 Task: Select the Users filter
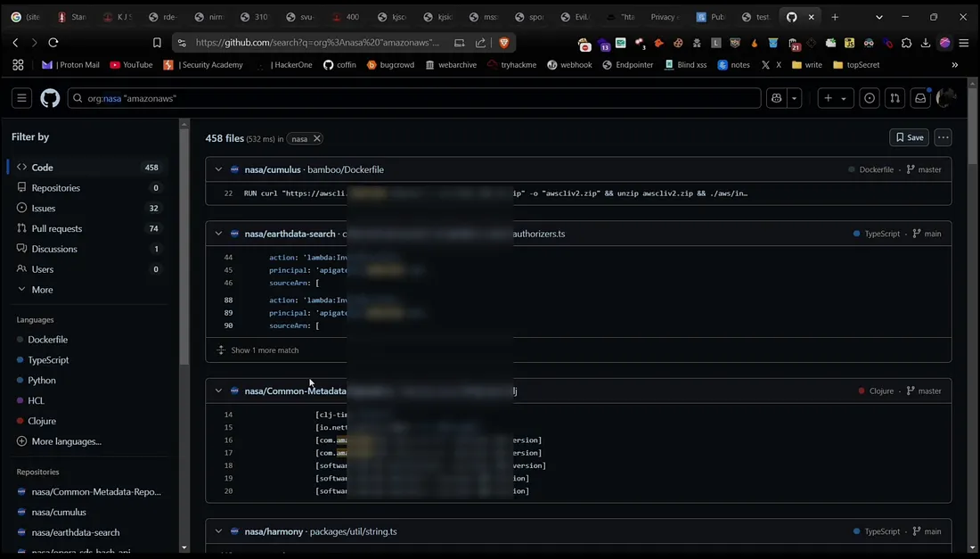coord(87,269)
